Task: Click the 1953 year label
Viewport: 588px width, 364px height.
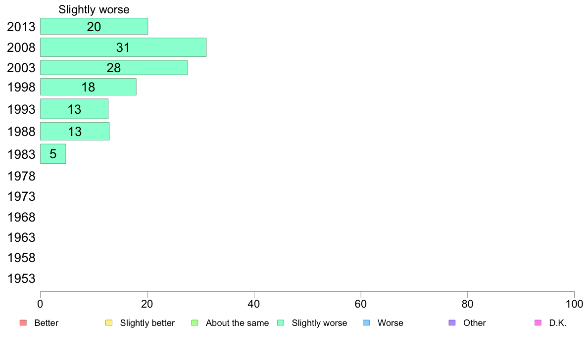Action: [21, 278]
